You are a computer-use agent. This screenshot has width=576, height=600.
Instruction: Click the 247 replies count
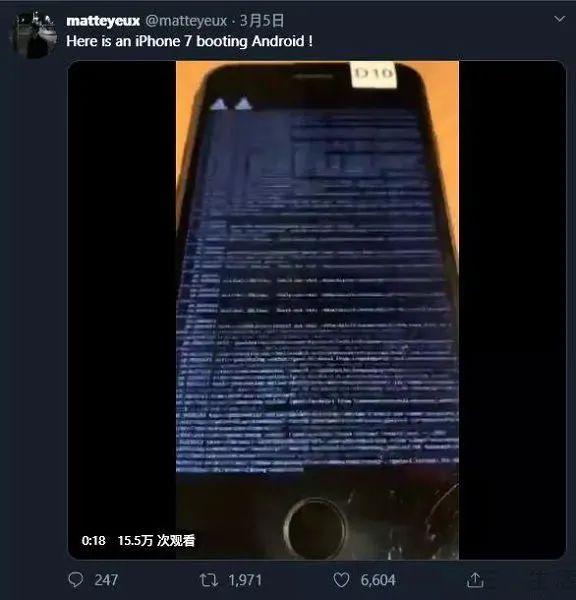(x=106, y=580)
